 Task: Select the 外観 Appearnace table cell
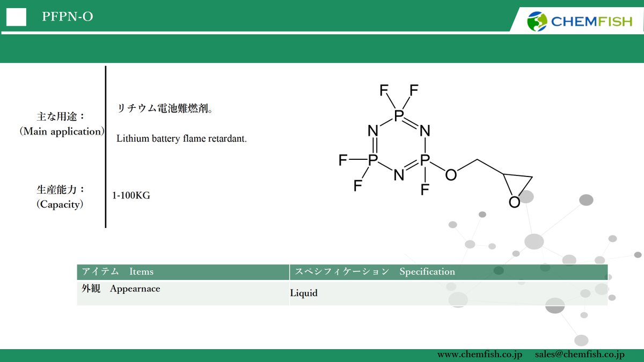[183, 293]
